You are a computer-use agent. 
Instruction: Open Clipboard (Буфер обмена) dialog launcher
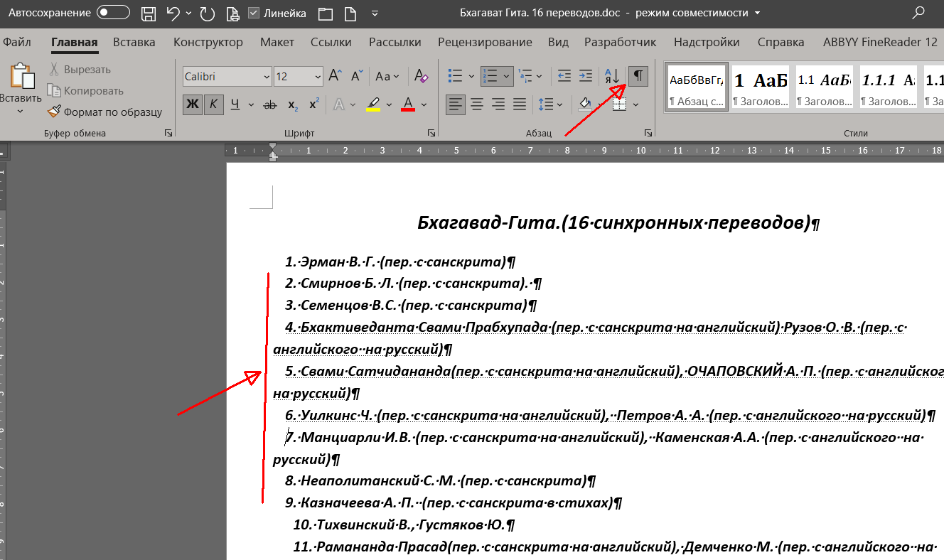tap(168, 133)
